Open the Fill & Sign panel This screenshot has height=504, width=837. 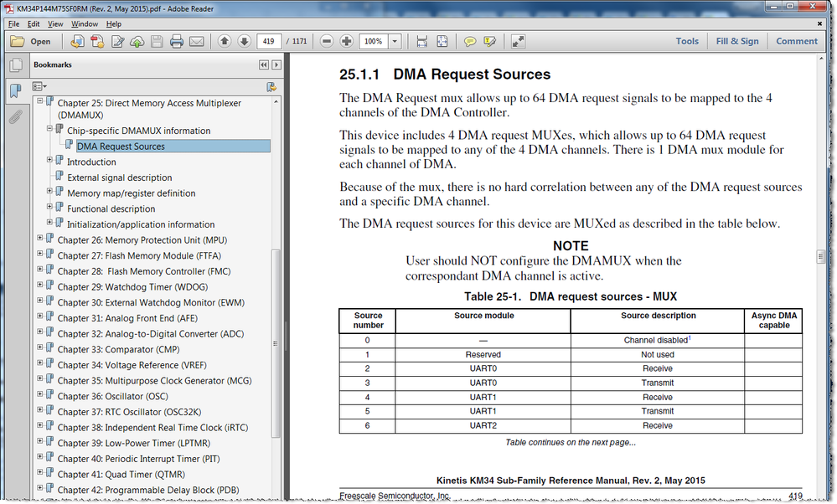(x=737, y=40)
